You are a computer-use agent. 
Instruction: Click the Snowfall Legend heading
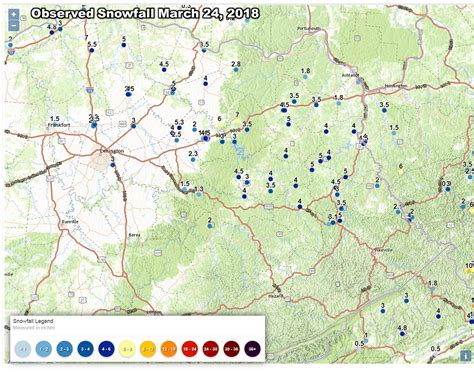pyautogui.click(x=33, y=321)
